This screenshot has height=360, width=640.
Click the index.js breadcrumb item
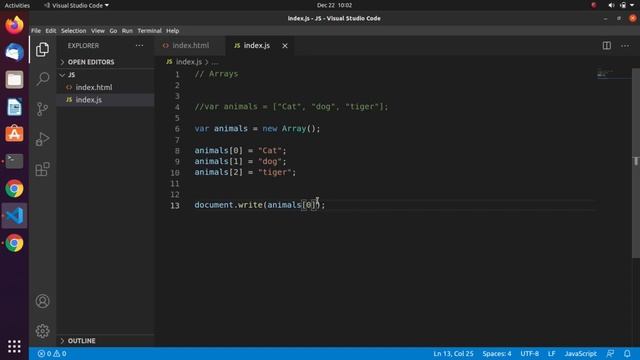[189, 62]
